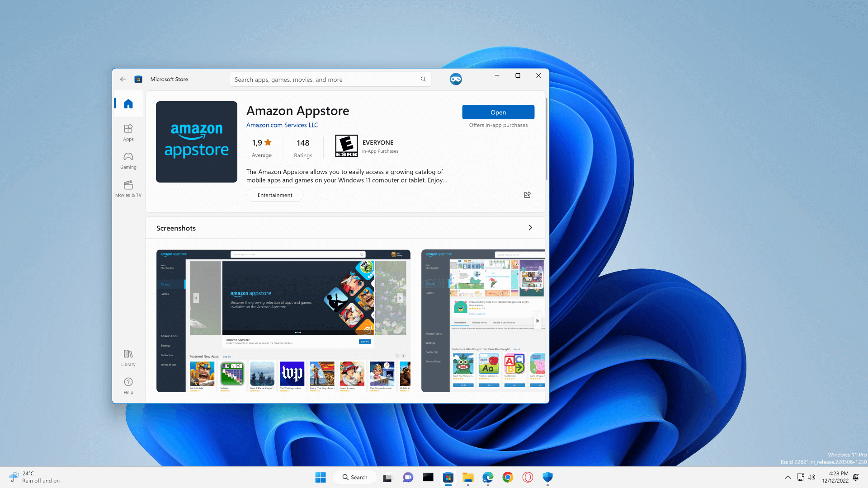Select the Entertainment category tag

tap(275, 195)
